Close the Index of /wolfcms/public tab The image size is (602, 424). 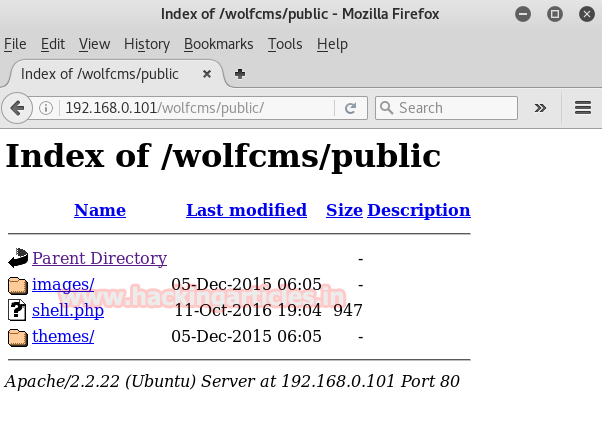207,74
